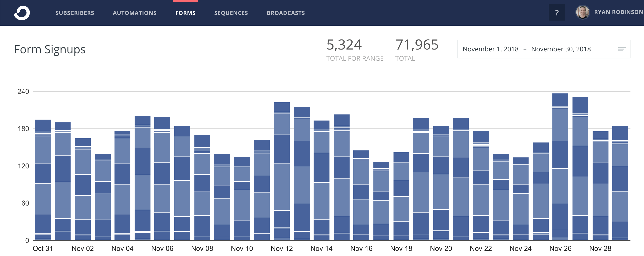
Task: Click the Nov 10 x-axis label
Action: 242,249
